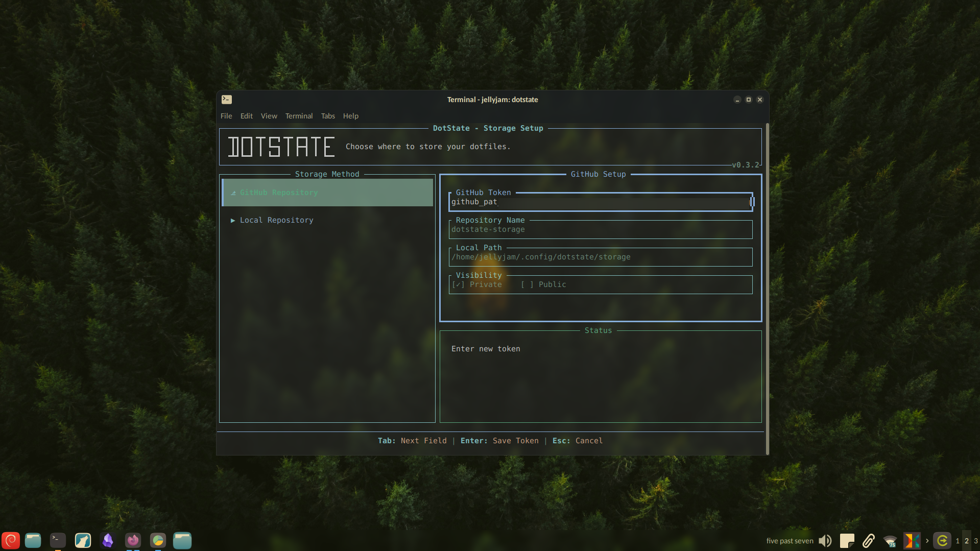This screenshot has height=551, width=980.
Task: Open the Terminal menu
Action: click(x=299, y=116)
